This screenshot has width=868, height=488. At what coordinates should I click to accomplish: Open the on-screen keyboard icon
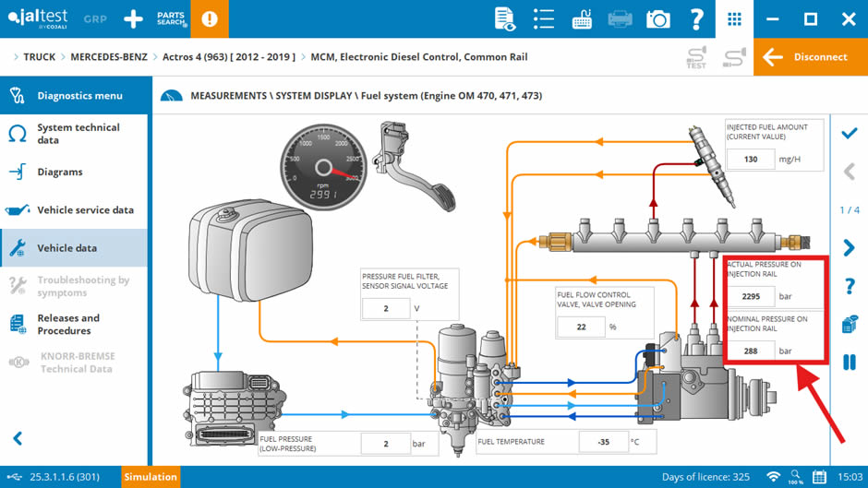[x=582, y=19]
